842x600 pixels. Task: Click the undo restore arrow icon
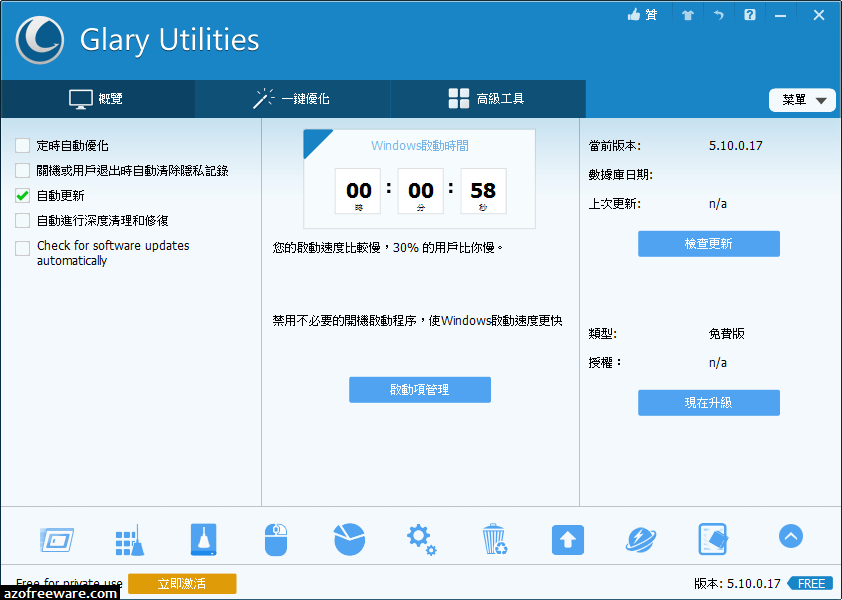[718, 15]
